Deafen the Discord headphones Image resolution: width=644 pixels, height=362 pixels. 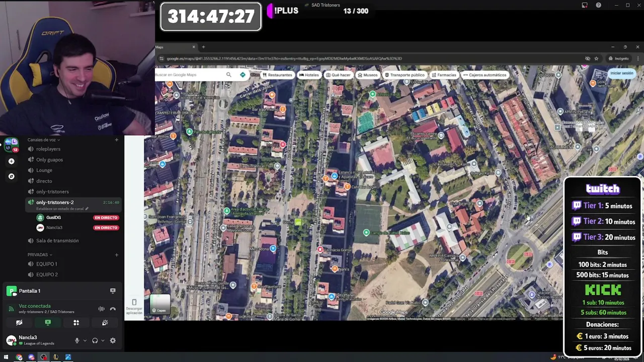[x=95, y=340]
